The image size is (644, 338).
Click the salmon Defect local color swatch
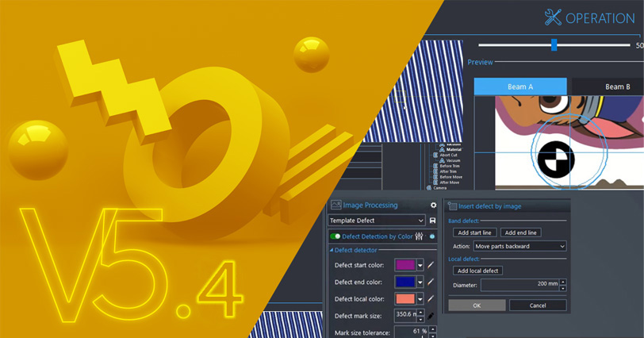click(x=405, y=299)
